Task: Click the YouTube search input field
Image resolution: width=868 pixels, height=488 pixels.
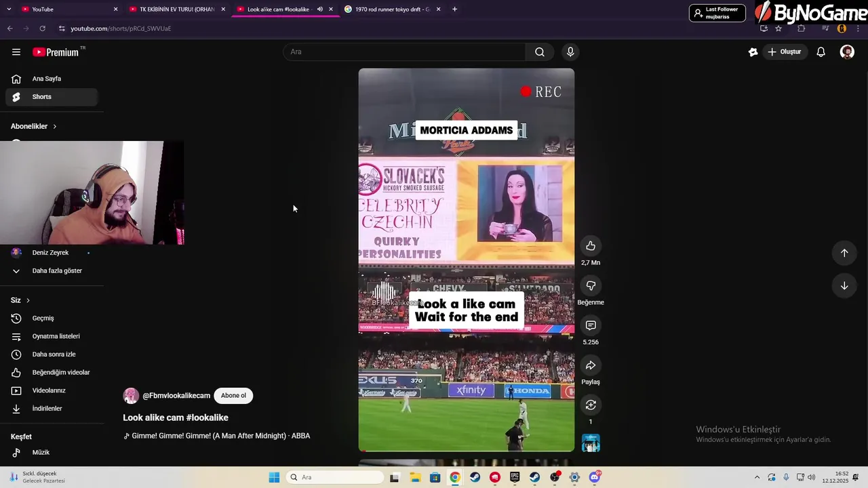Action: tap(404, 52)
